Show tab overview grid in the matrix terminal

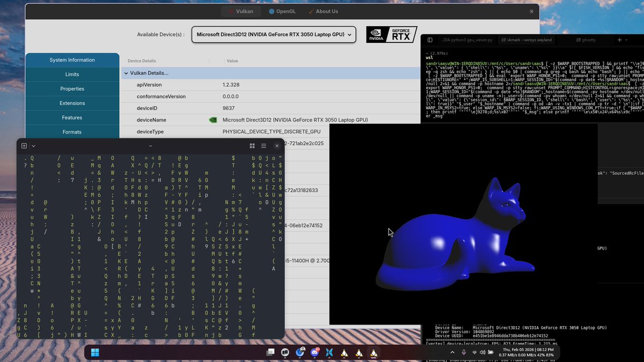[x=252, y=146]
